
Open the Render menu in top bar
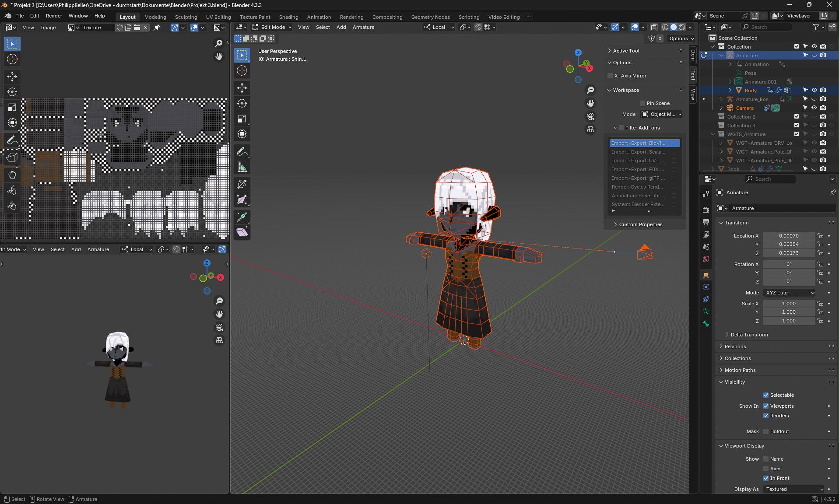tap(54, 16)
